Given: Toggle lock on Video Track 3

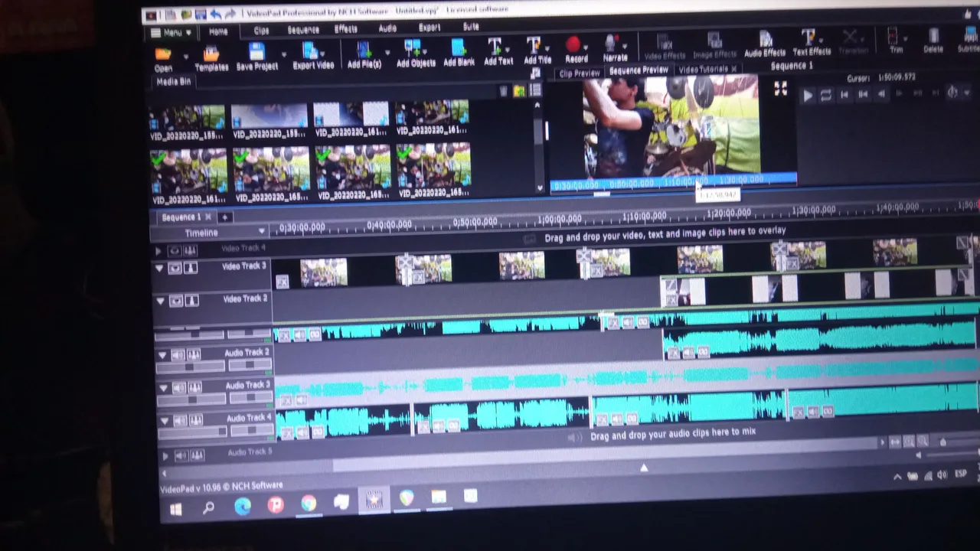Looking at the screenshot, I should coord(190,268).
